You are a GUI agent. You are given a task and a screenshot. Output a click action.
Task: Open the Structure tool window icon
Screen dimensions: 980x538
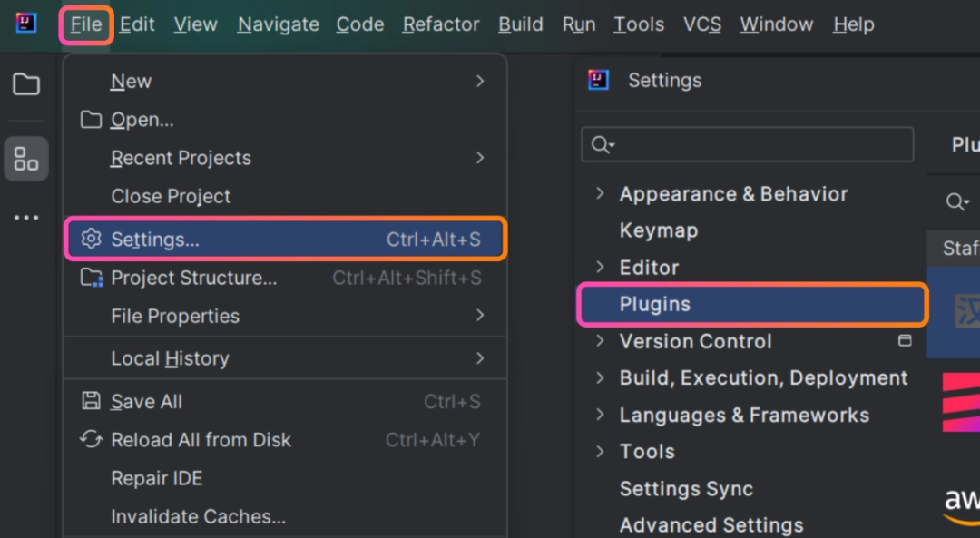26,159
